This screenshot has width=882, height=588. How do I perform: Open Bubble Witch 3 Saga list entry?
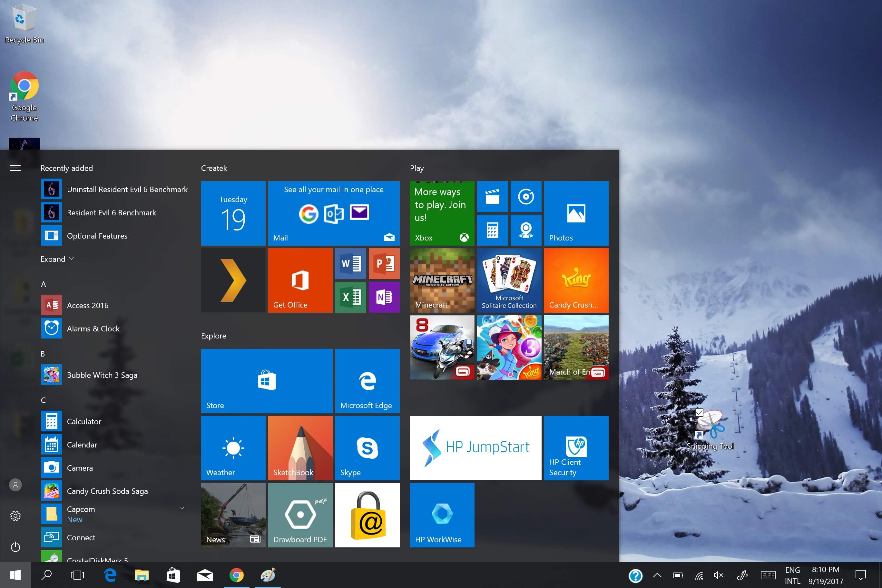point(115,375)
